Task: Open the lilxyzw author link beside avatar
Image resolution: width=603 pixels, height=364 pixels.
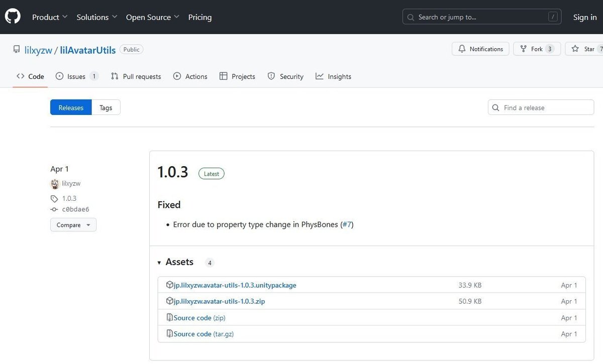Action: pos(71,184)
